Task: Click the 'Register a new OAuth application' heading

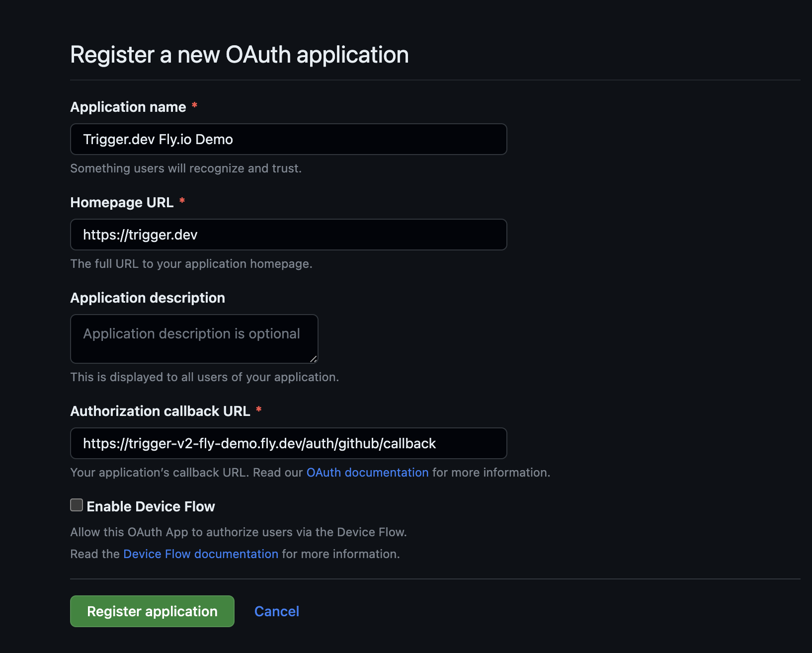Action: [x=240, y=55]
